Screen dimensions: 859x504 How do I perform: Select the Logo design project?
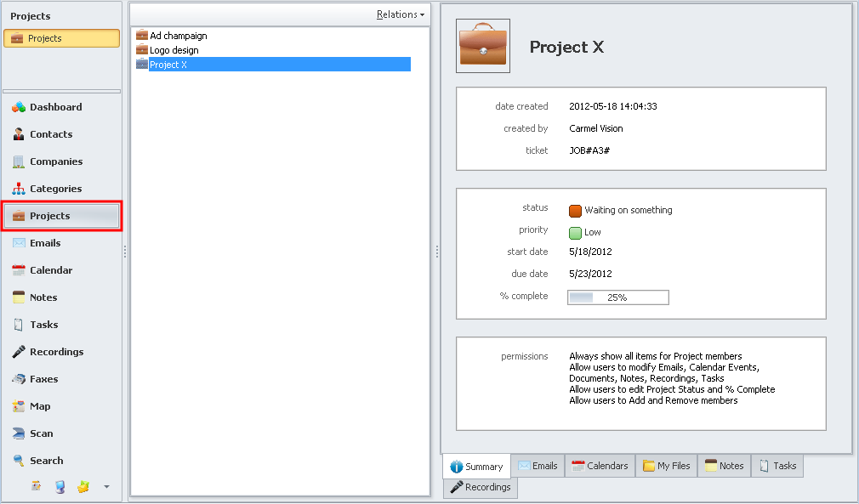point(174,50)
